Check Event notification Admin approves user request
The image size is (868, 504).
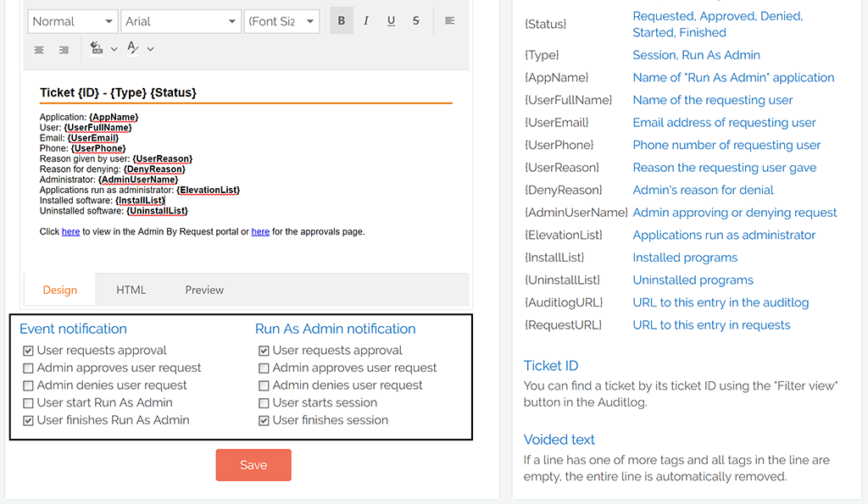click(28, 368)
